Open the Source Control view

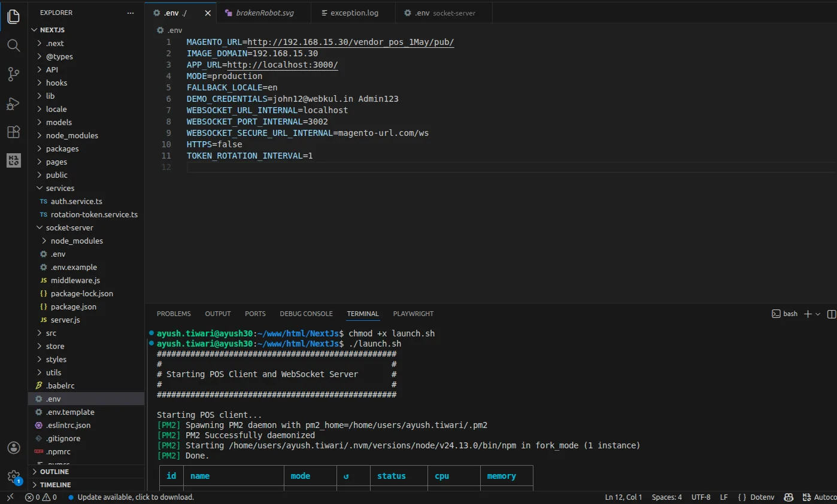click(x=13, y=74)
